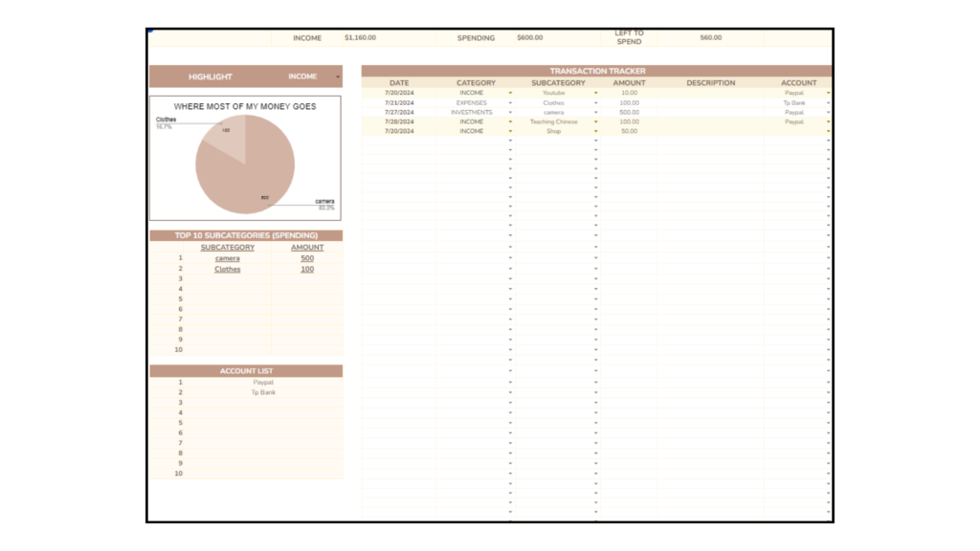Open category dropdown in the Shop row

tap(510, 131)
